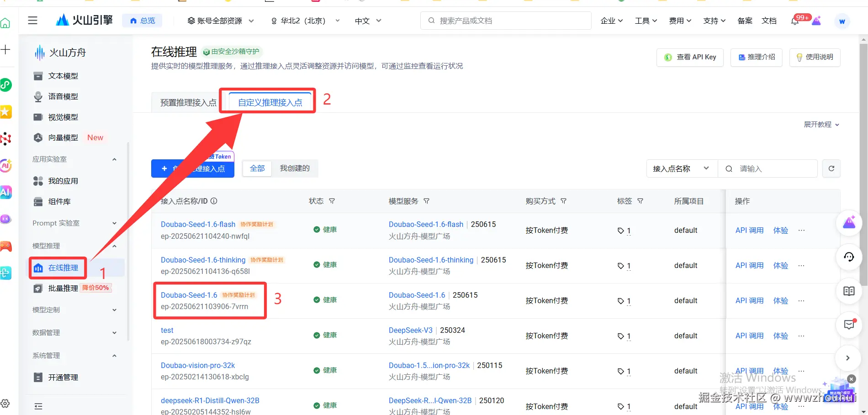Open the Doubao-Seed-1.6-thinking endpoint link

click(x=203, y=260)
